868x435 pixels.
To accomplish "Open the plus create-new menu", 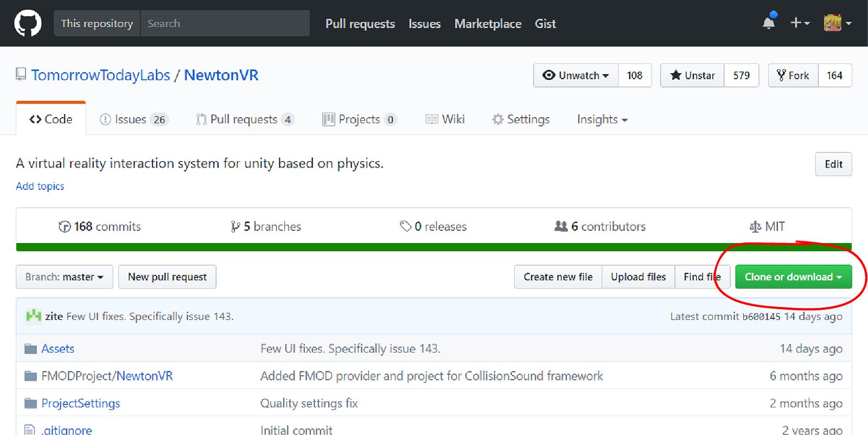I will click(x=800, y=23).
